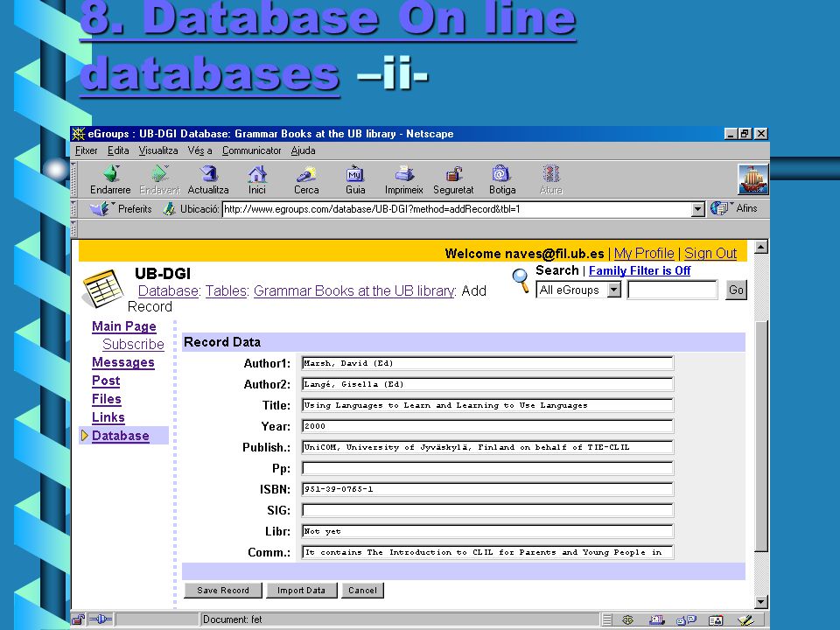
Task: Go to Inici home icon
Action: pos(257,173)
